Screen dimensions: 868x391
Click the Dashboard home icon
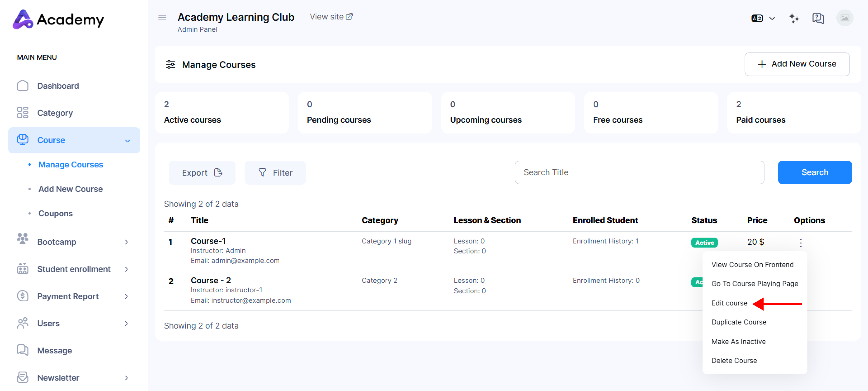23,86
